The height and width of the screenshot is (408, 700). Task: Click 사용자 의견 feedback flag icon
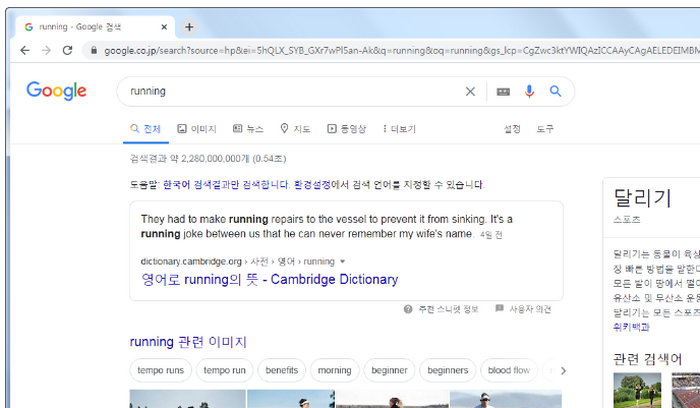point(500,308)
